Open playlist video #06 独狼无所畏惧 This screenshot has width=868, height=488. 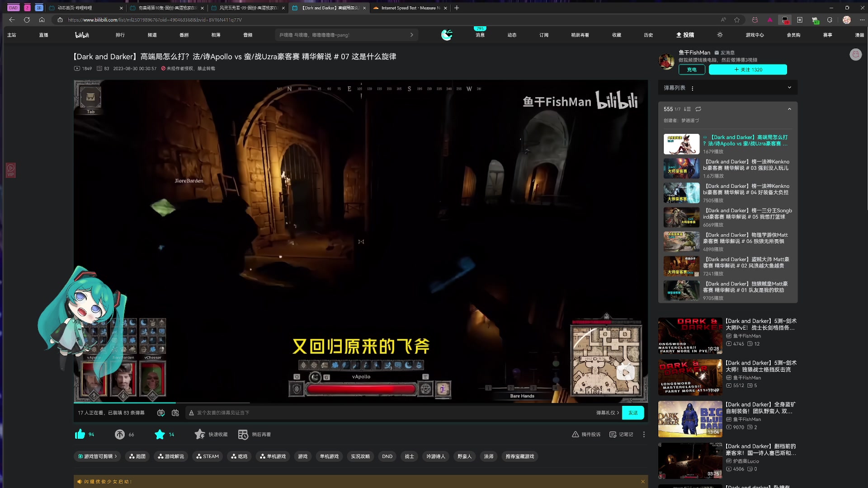(728, 241)
